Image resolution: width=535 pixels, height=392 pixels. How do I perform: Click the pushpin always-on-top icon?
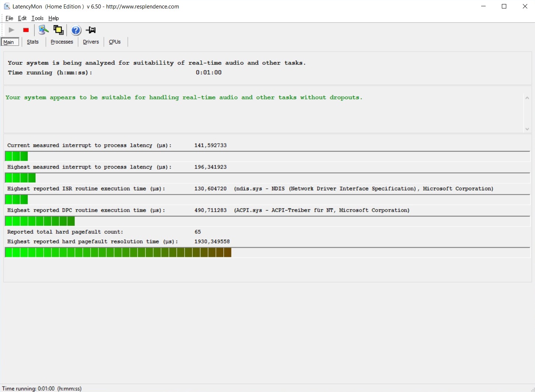coord(91,30)
